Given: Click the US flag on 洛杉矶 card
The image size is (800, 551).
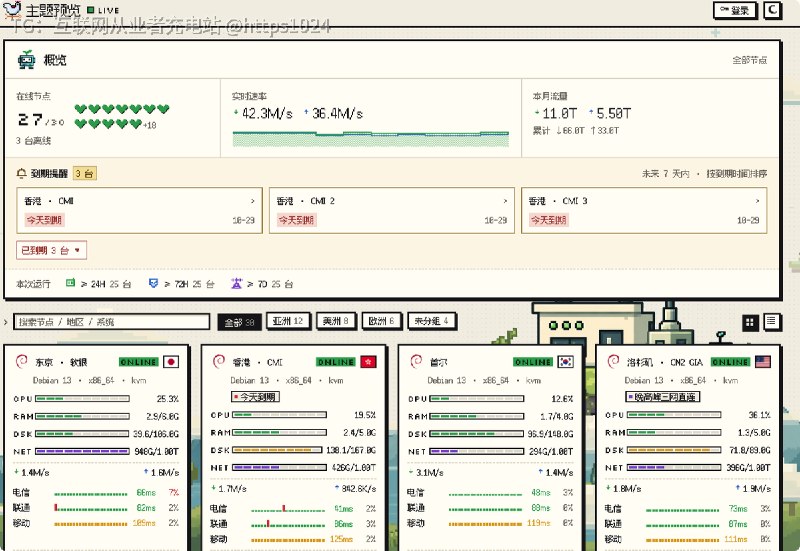Looking at the screenshot, I should [763, 362].
